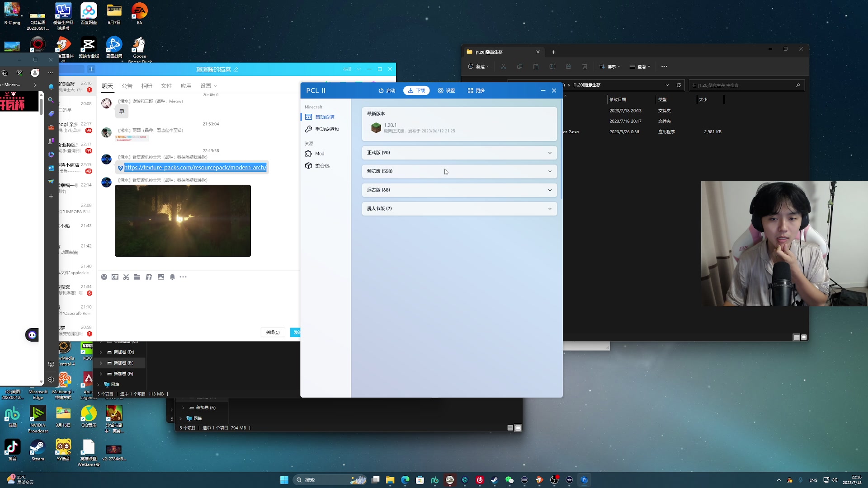The image size is (868, 488).
Task: Click the 关闭(C) button in chat window
Action: pyautogui.click(x=273, y=332)
